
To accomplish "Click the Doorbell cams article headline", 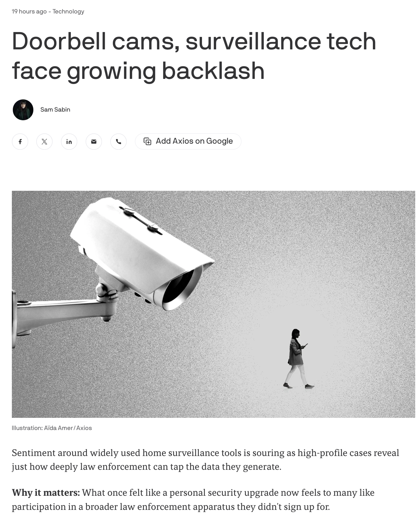I will 194,56.
